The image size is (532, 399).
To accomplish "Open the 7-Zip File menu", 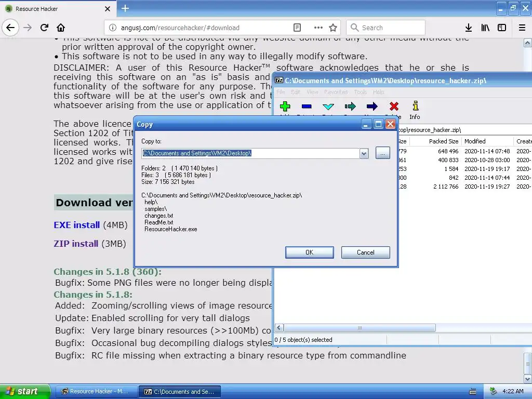I will click(281, 92).
